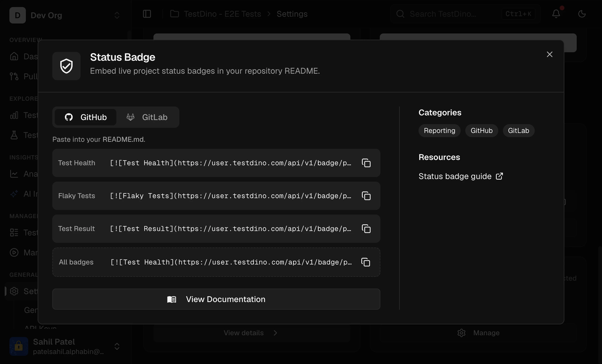The width and height of the screenshot is (602, 364).
Task: Open General settings sub-item in sidebar
Action: 31,310
